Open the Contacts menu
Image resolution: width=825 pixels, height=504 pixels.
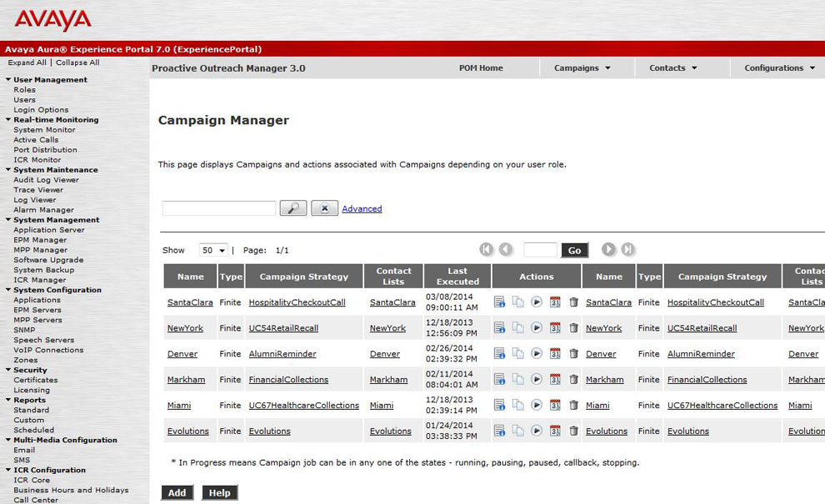pyautogui.click(x=673, y=67)
